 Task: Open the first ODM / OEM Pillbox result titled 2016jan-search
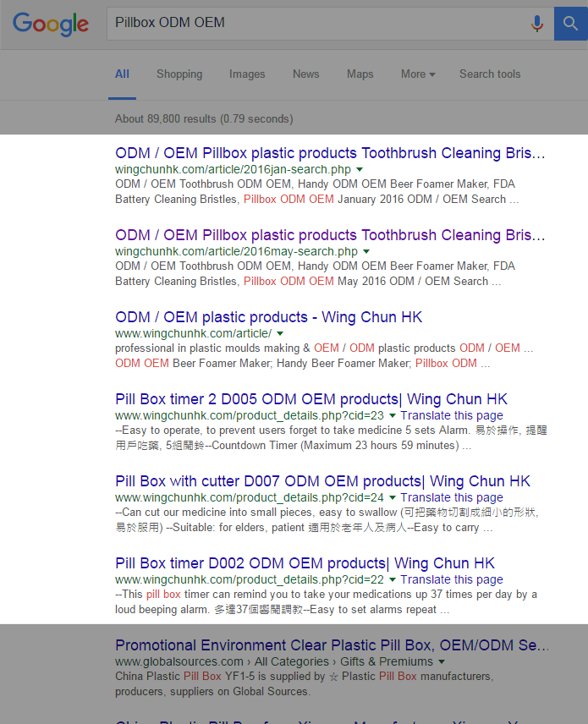[330, 153]
